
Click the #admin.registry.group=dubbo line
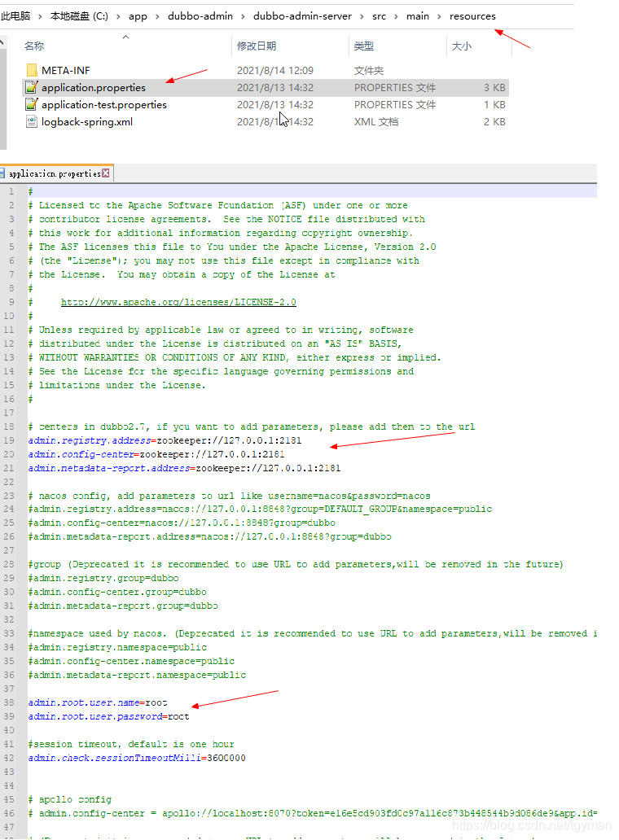click(x=103, y=578)
